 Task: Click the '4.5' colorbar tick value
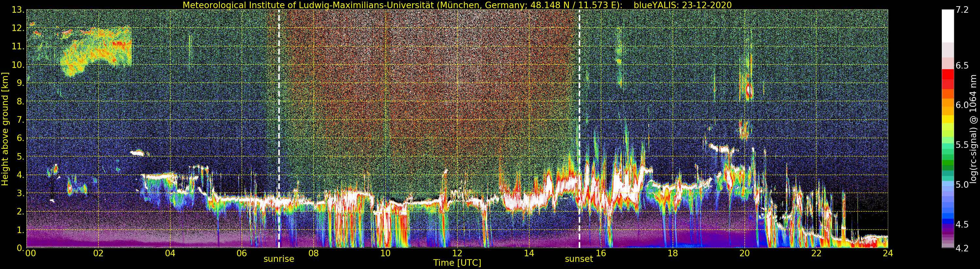pos(962,225)
